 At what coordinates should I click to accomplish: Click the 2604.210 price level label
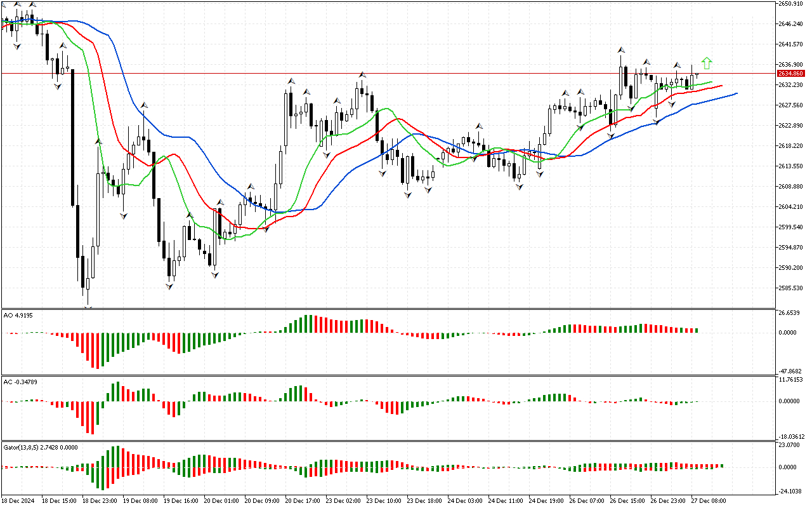[x=791, y=207]
